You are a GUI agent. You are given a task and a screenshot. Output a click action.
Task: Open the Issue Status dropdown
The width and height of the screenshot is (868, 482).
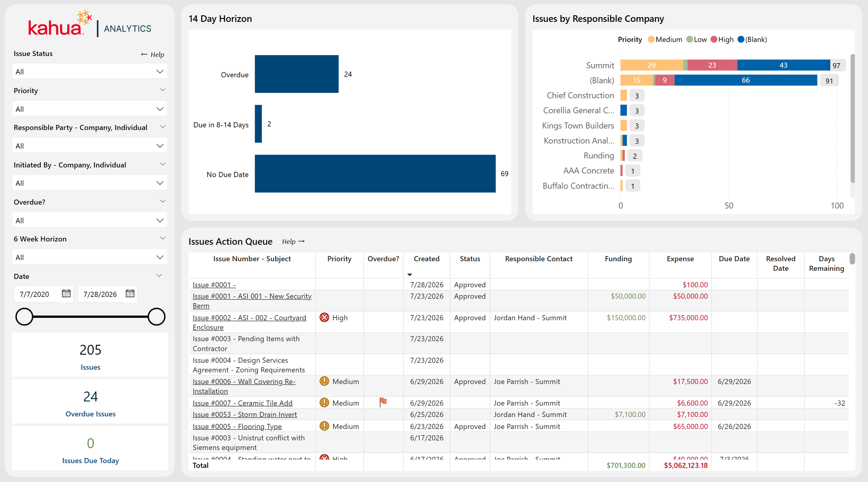click(x=90, y=71)
